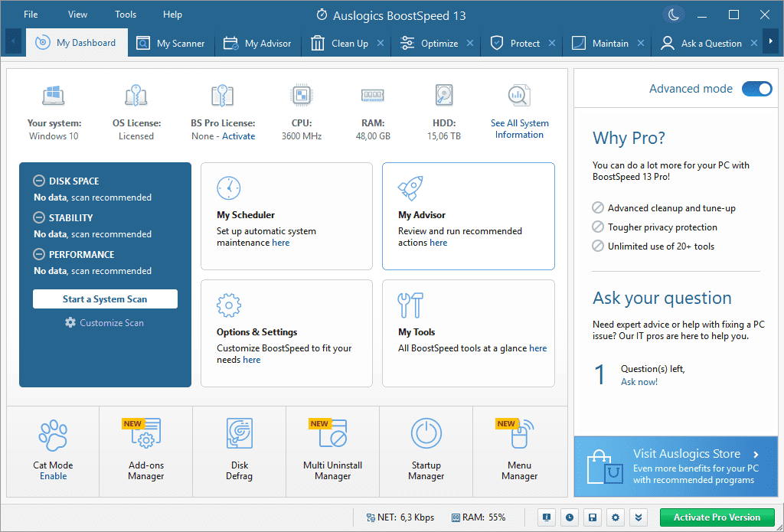This screenshot has height=532, width=784.
Task: Click 'here' link in My Tools card
Action: (x=538, y=348)
